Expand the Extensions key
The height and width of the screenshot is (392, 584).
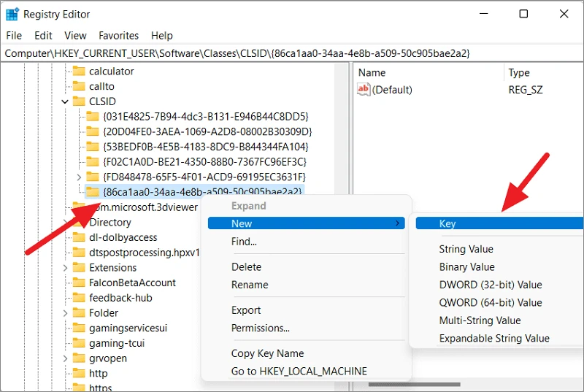tap(65, 268)
